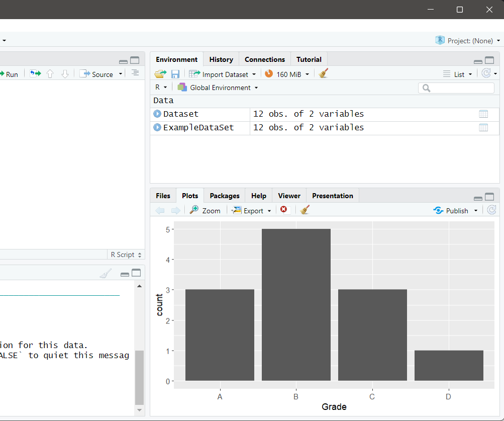Open a workspace with the folder icon
The width and height of the screenshot is (504, 421).
coord(159,73)
